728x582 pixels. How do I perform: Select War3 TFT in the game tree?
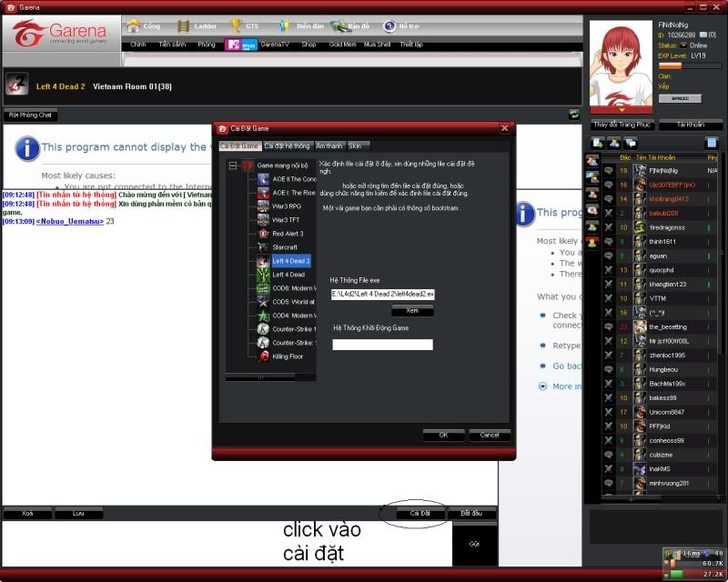(286, 220)
